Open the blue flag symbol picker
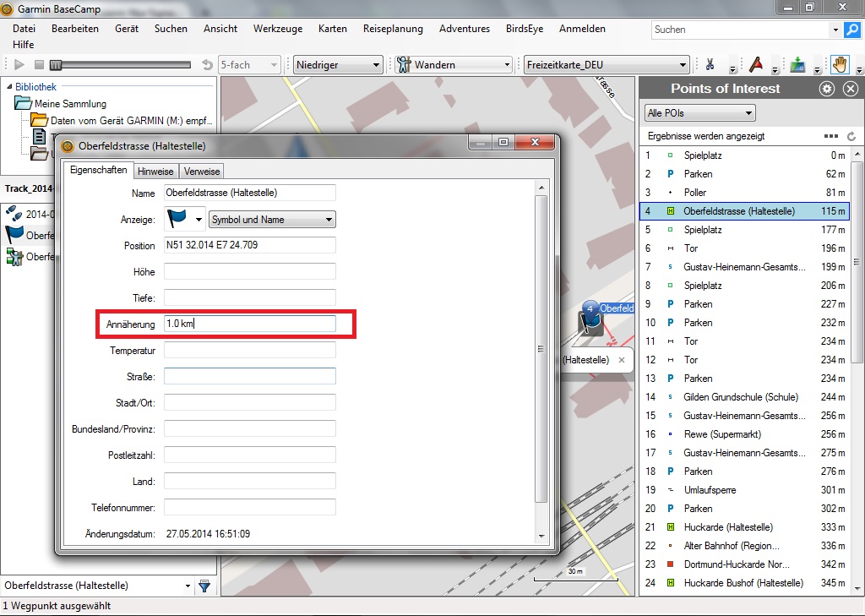865x616 pixels. 185,219
